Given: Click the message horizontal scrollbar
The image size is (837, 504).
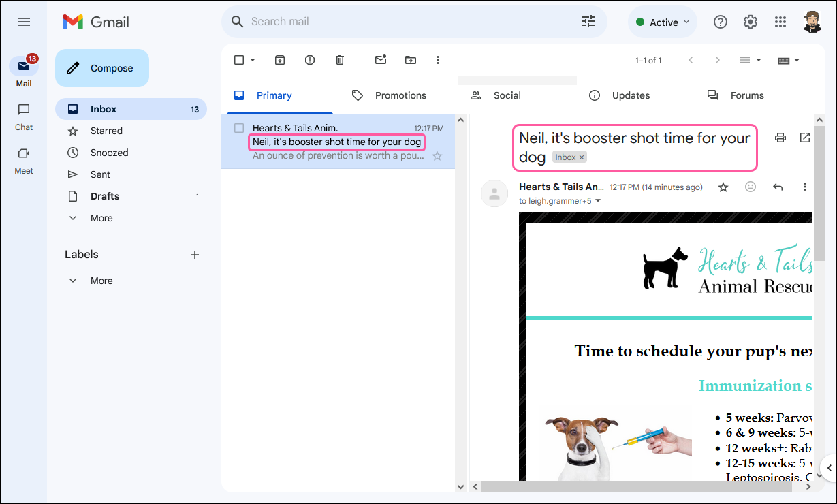Looking at the screenshot, I should [x=637, y=487].
